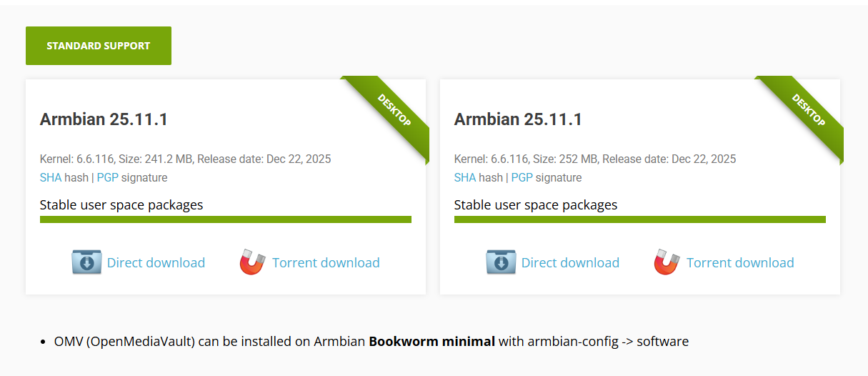Click the DESKTOP ribbon on the 241.2 MB card
This screenshot has height=376, width=868.
(x=394, y=111)
